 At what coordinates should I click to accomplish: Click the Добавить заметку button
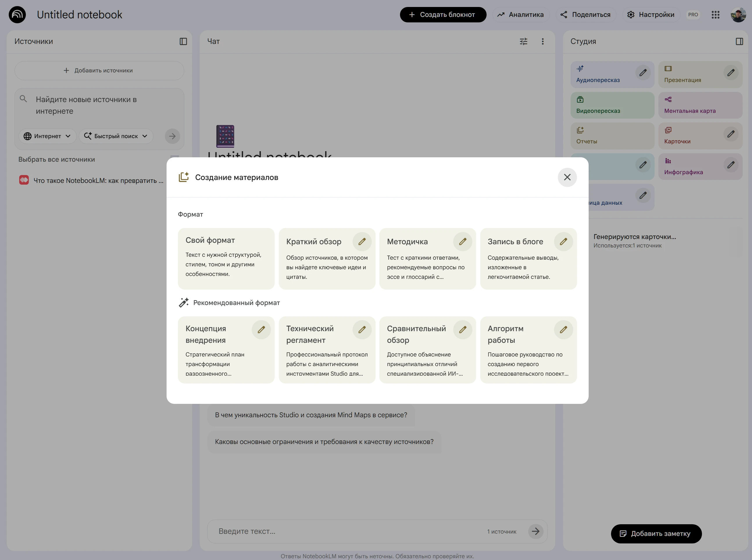pyautogui.click(x=656, y=534)
